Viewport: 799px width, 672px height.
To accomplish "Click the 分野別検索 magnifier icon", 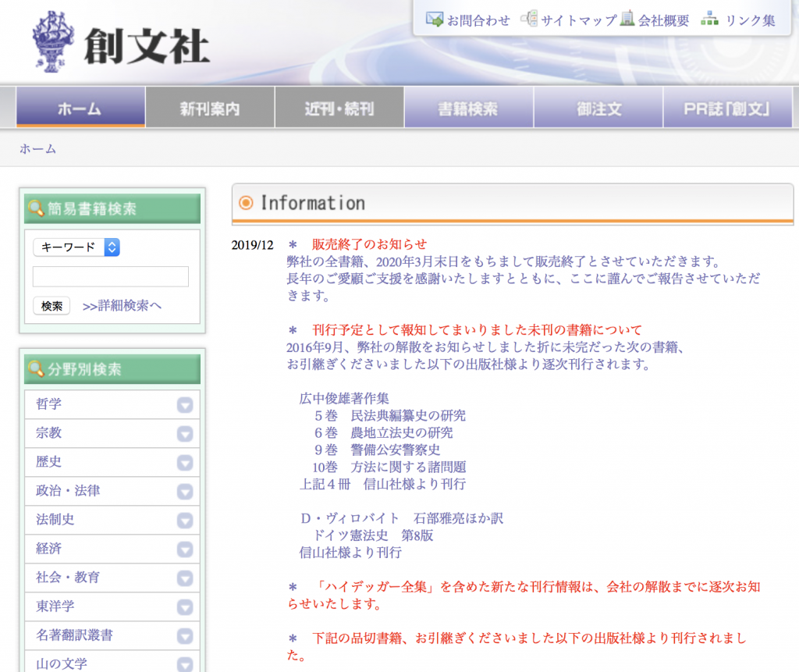I will pyautogui.click(x=36, y=368).
